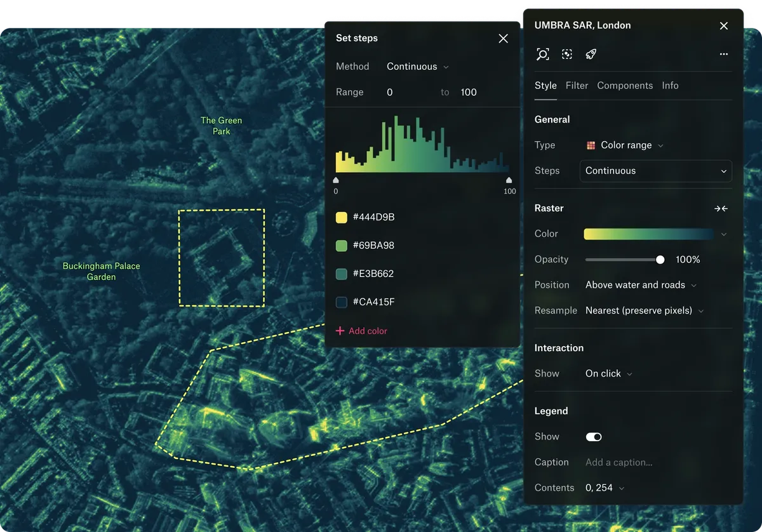This screenshot has width=762, height=532.
Task: Click the dashed selection square icon
Action: pos(567,54)
